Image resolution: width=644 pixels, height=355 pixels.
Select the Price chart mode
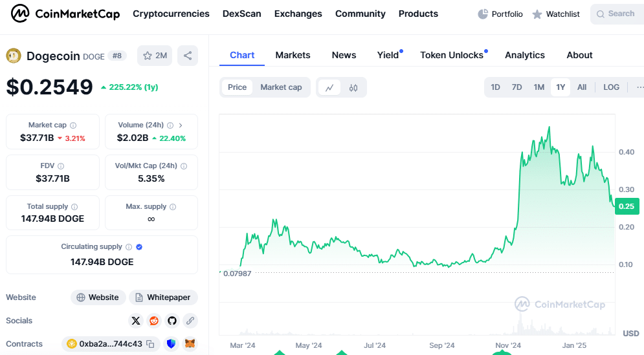pos(237,87)
